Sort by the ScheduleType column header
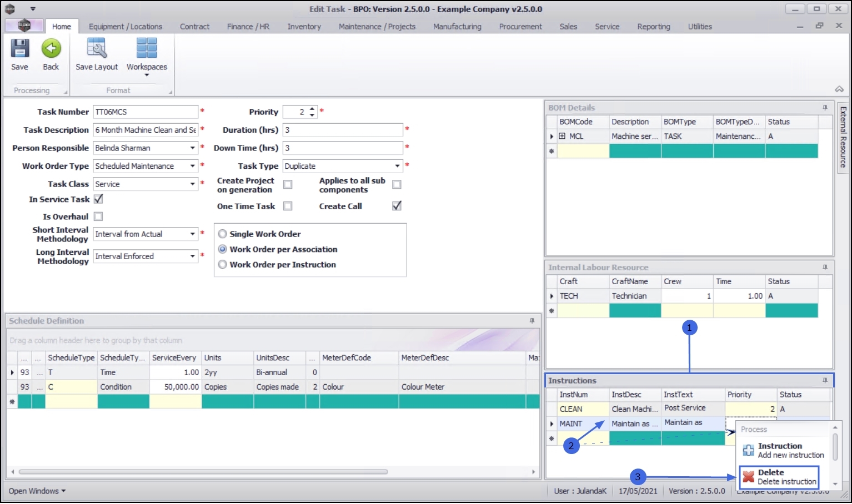This screenshot has width=852, height=504. pos(71,358)
